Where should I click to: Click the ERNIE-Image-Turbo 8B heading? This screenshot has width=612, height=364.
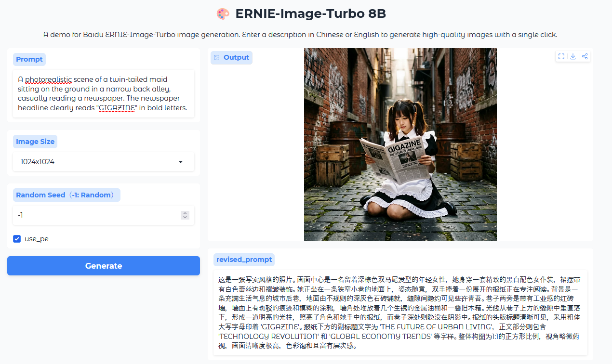[310, 14]
